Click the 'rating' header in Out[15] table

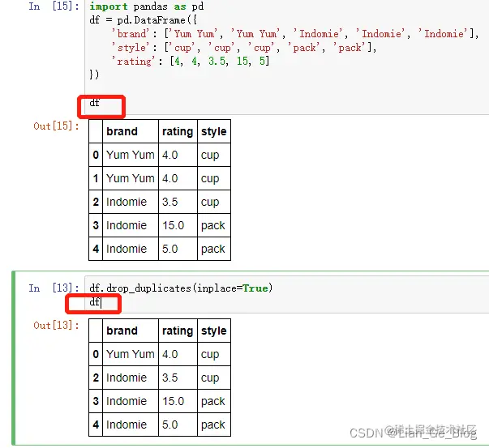(178, 131)
